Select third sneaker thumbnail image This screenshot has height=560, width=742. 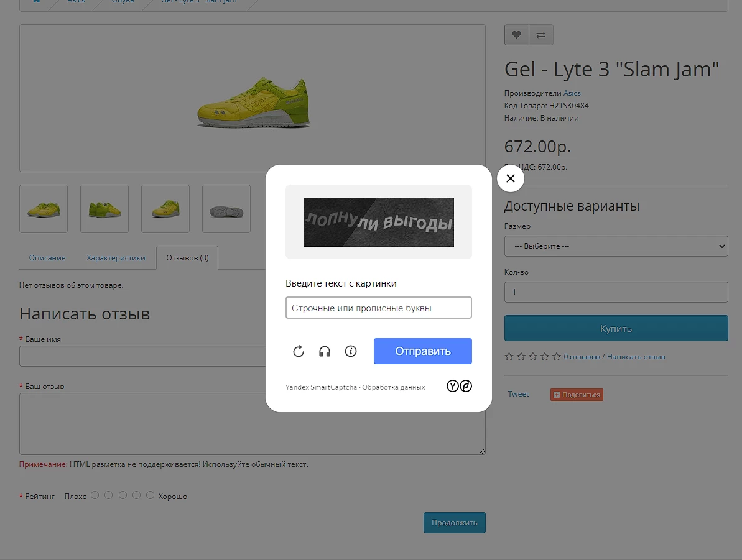point(165,209)
